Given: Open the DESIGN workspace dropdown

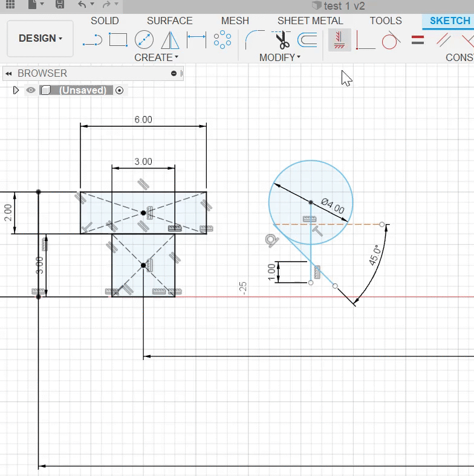Looking at the screenshot, I should 40,39.
